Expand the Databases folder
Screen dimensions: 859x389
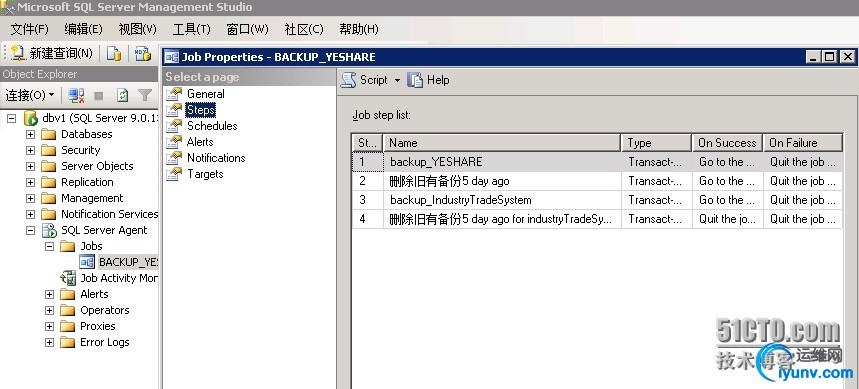(30, 134)
